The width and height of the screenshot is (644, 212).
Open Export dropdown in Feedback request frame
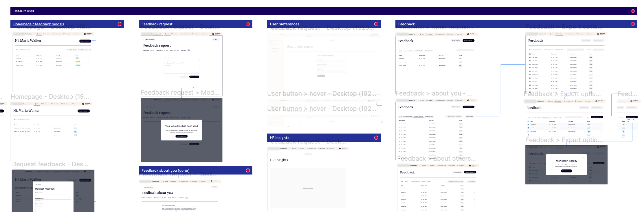point(216,39)
